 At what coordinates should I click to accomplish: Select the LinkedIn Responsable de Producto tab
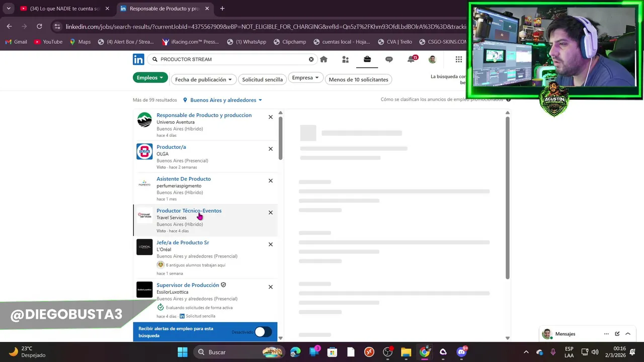tap(165, 9)
